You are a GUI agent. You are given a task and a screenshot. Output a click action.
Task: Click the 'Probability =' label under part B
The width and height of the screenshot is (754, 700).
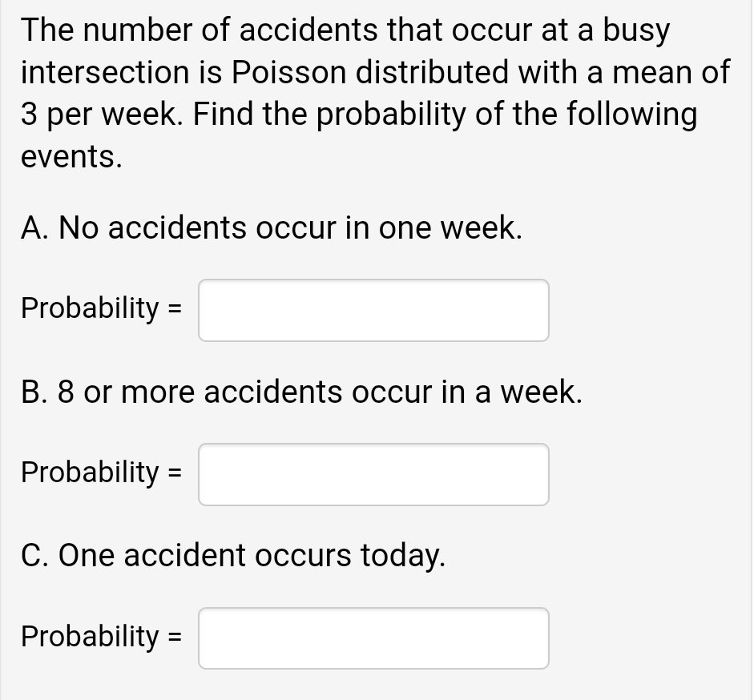(x=102, y=472)
